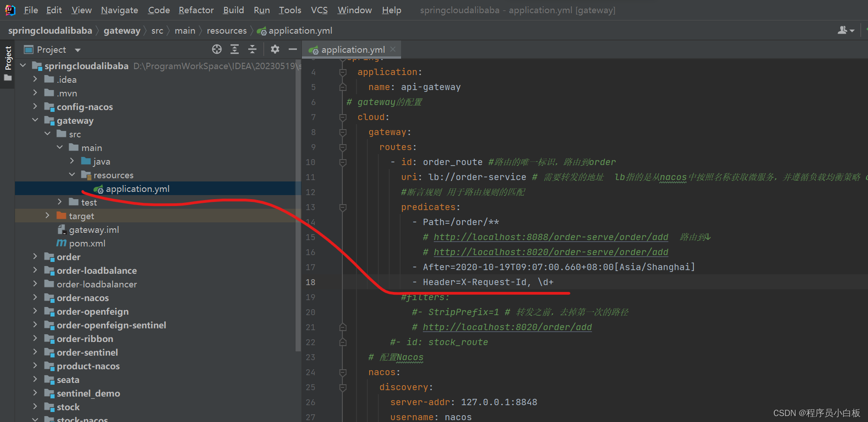The width and height of the screenshot is (868, 422).
Task: Click the server-addr 127.0.0.1:8848 value
Action: 499,402
